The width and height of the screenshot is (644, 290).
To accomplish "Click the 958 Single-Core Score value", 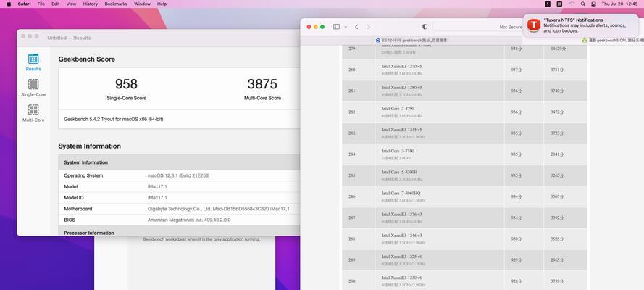I will [x=126, y=84].
